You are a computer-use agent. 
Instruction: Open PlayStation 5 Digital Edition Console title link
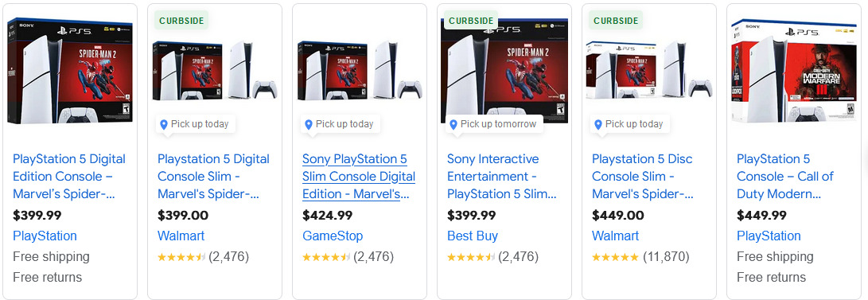[x=69, y=177]
